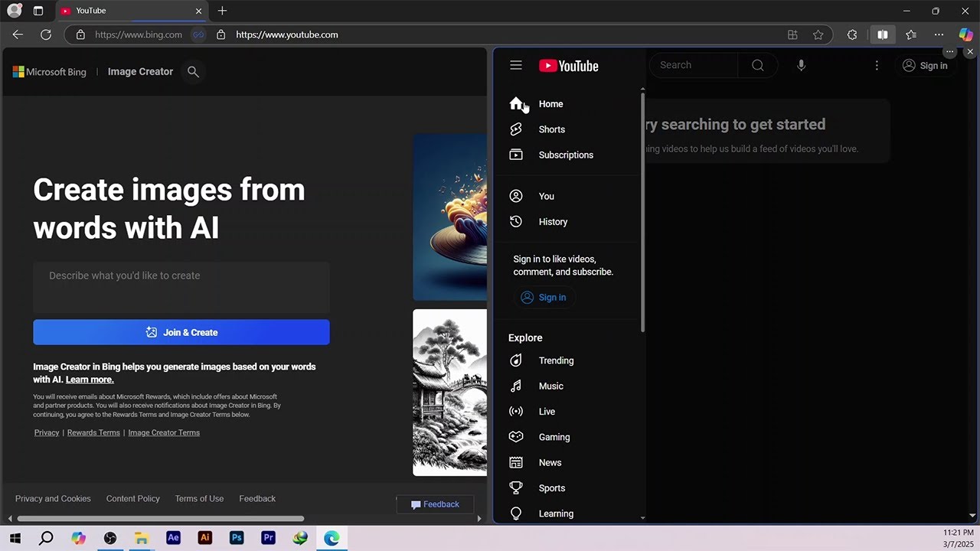Open Learning under Explore
The height and width of the screenshot is (551, 980).
point(567,514)
